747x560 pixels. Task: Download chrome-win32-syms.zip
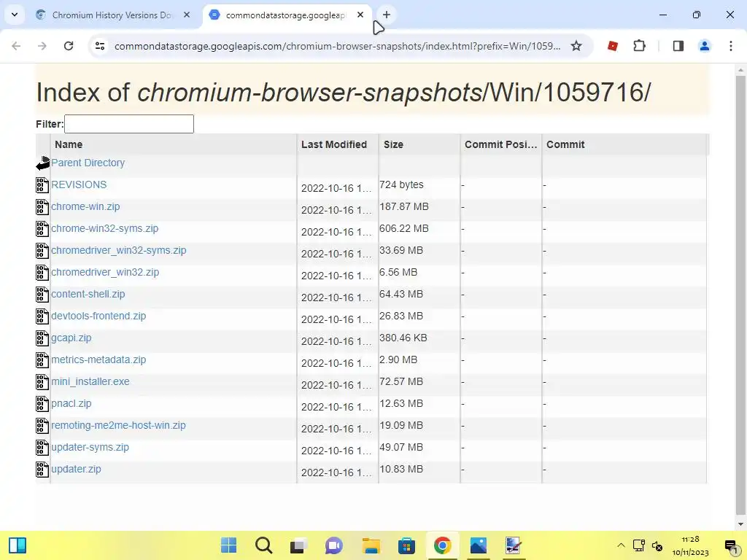pos(105,228)
